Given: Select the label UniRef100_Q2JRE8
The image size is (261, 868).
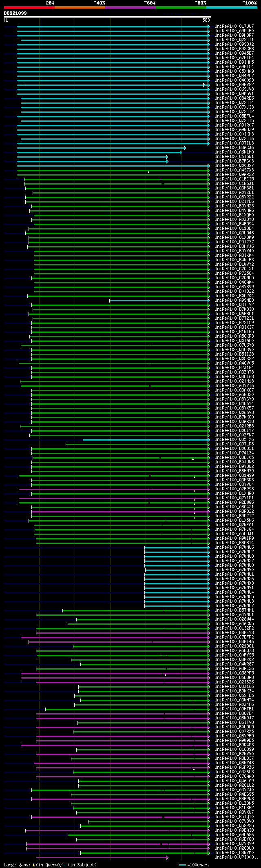Looking at the screenshot, I should pos(234,426).
